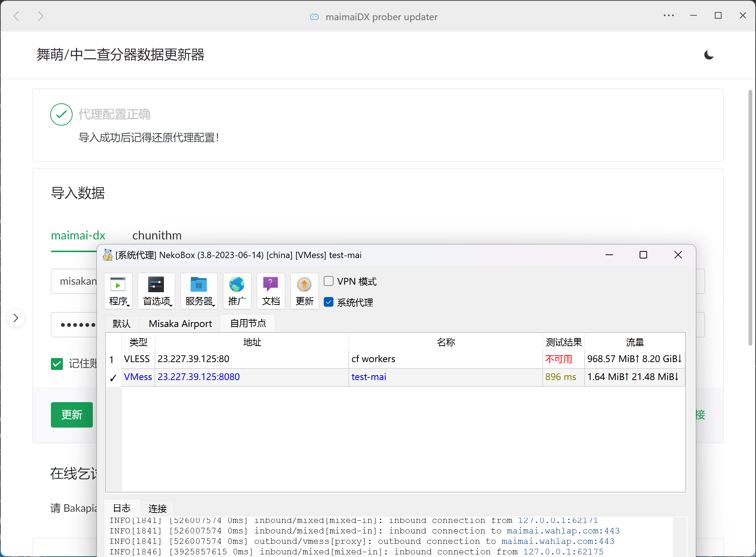This screenshot has height=557, width=756.
Task: Toggle dark mode moon icon
Action: 708,55
